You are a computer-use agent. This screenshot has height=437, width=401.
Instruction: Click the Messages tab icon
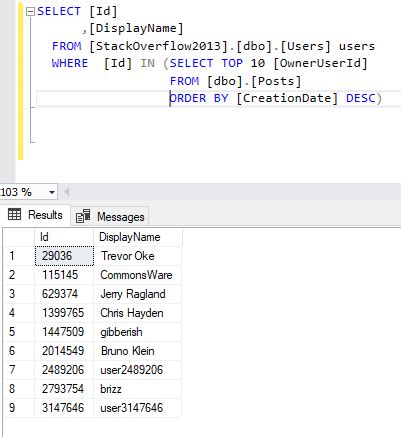pos(83,216)
